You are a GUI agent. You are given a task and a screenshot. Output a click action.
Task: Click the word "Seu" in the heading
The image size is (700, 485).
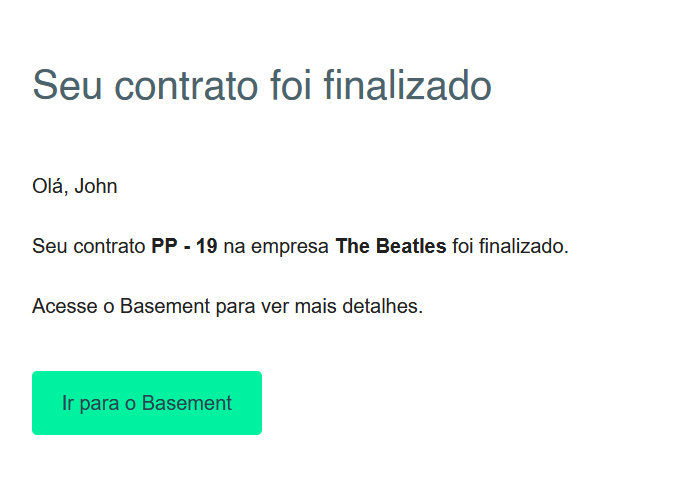[62, 86]
